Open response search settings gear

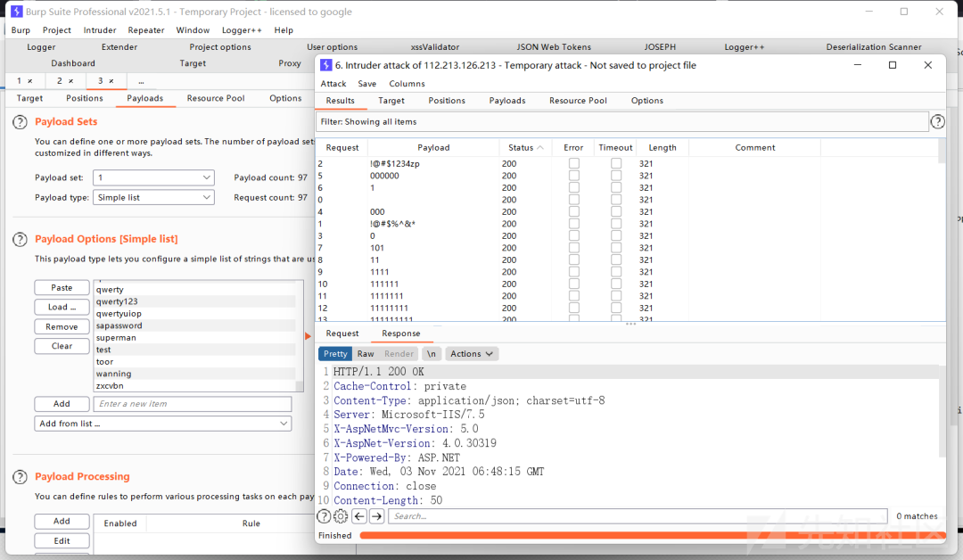click(341, 516)
